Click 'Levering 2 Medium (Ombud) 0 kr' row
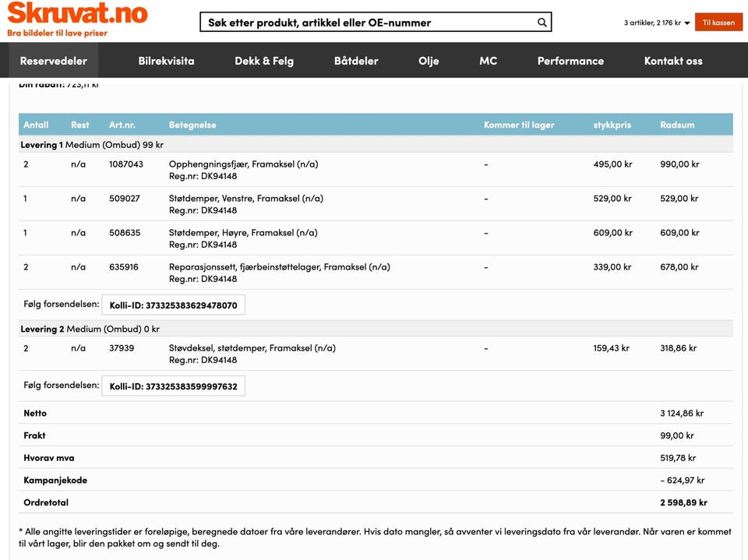Viewport: 748px width, 560px height. click(x=376, y=329)
